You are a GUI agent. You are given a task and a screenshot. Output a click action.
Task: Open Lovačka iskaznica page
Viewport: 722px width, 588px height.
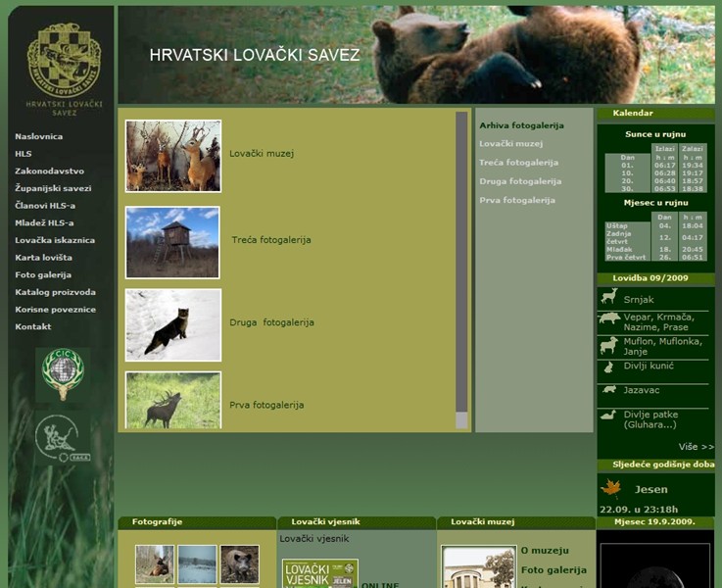55,240
